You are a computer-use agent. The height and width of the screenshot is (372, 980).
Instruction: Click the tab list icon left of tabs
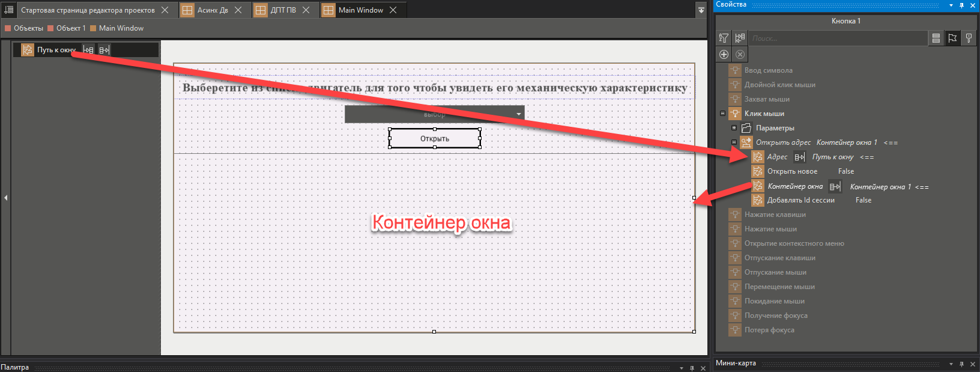coord(8,10)
